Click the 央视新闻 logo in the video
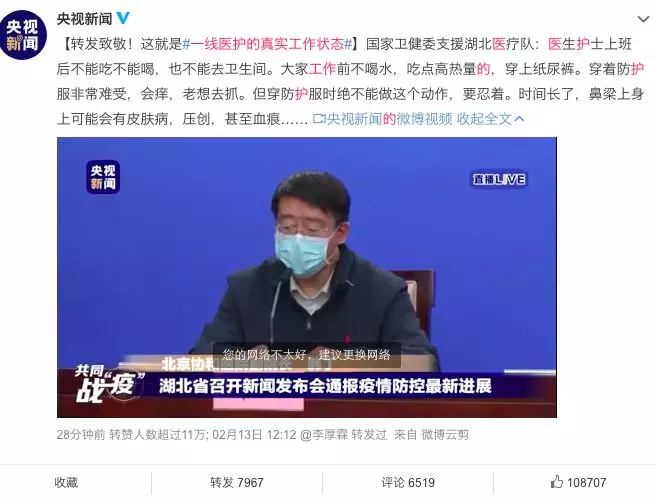 pyautogui.click(x=103, y=177)
